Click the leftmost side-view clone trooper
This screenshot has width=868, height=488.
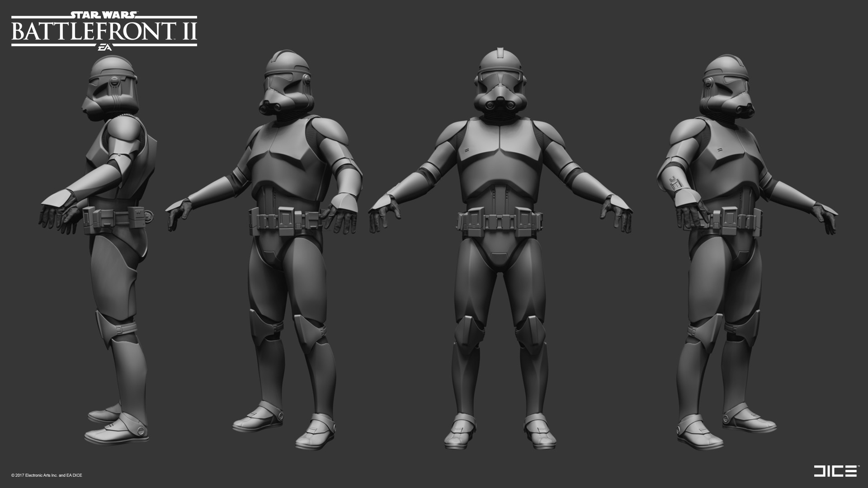108,249
